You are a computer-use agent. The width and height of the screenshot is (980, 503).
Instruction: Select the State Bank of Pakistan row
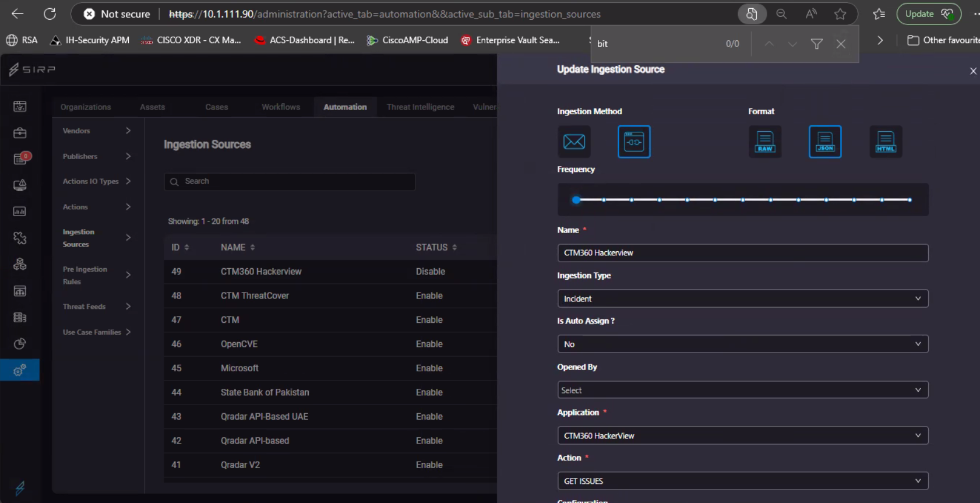[x=330, y=392]
